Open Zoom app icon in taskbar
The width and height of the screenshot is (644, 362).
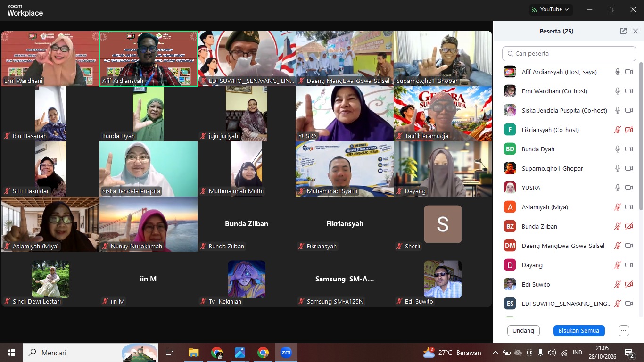coord(286,353)
